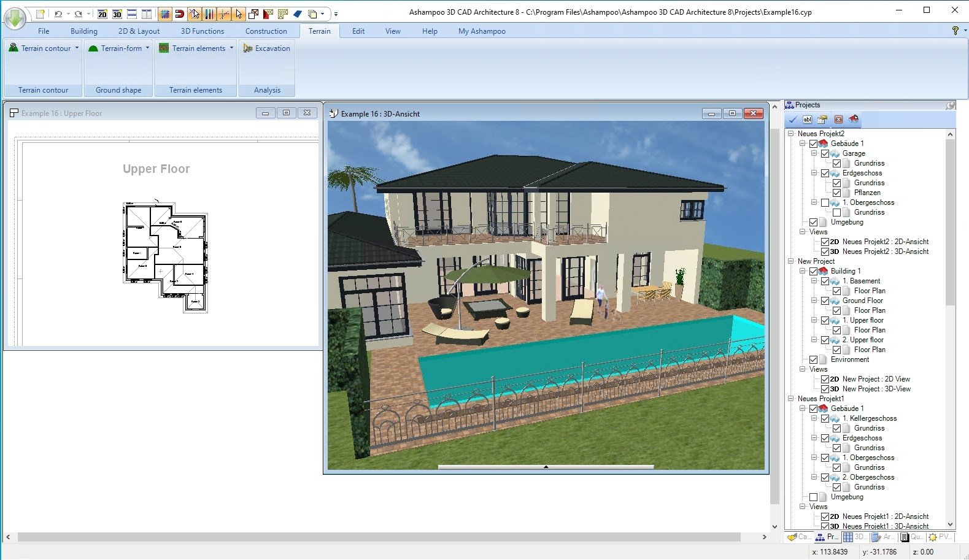The width and height of the screenshot is (969, 560).
Task: Pin the Projects panel with pushpin
Action: point(951,105)
